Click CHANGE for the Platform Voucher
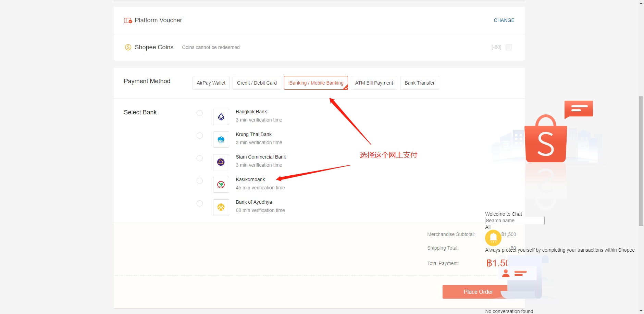644x314 pixels. (504, 20)
